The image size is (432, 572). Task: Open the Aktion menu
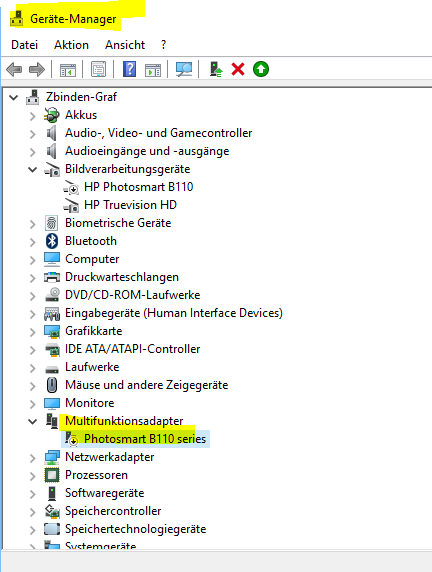click(x=72, y=45)
